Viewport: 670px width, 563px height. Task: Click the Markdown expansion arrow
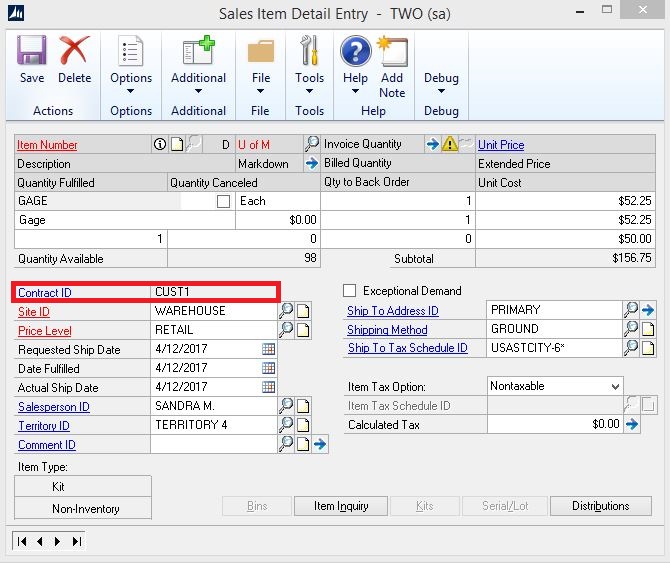pos(312,163)
